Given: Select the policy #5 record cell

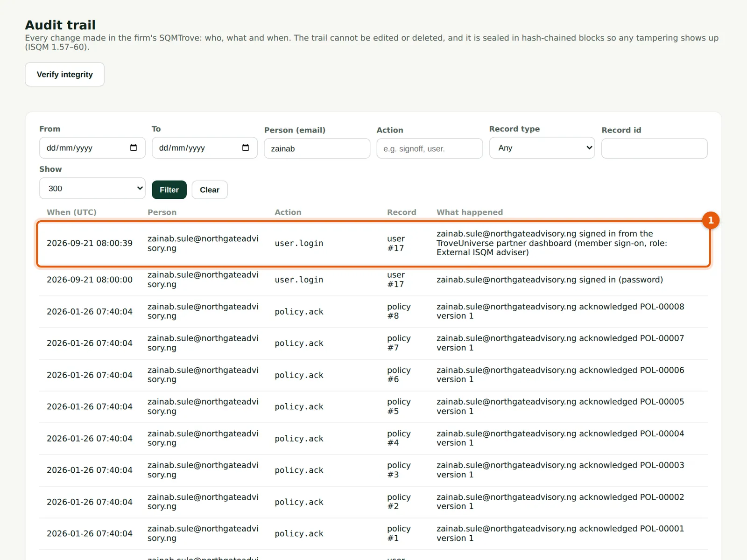Looking at the screenshot, I should 399,406.
